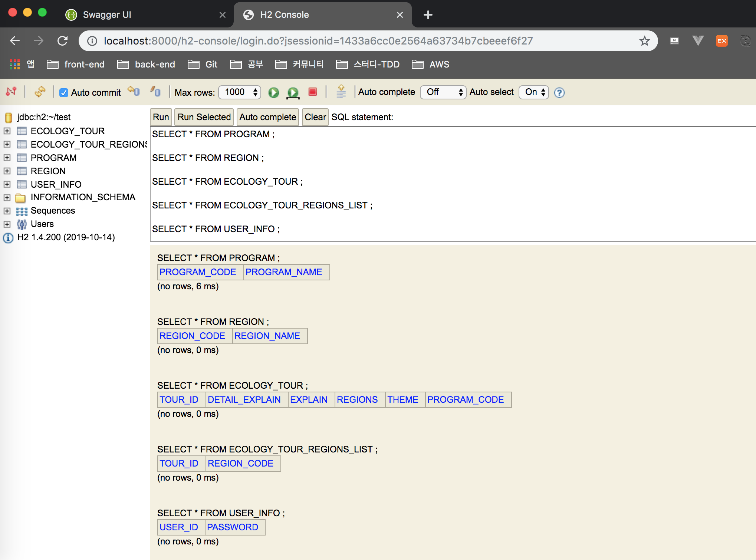
Task: Open the blue Help question icon
Action: point(559,92)
